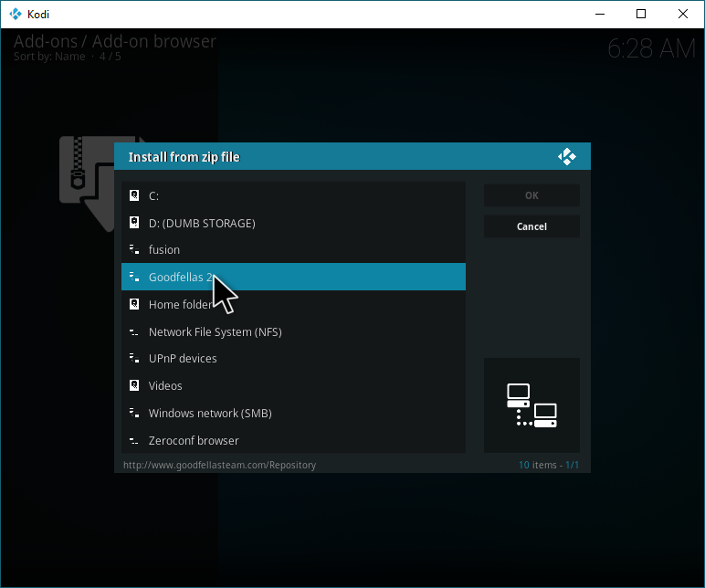Click the drive icon beside Home folder

click(x=134, y=304)
